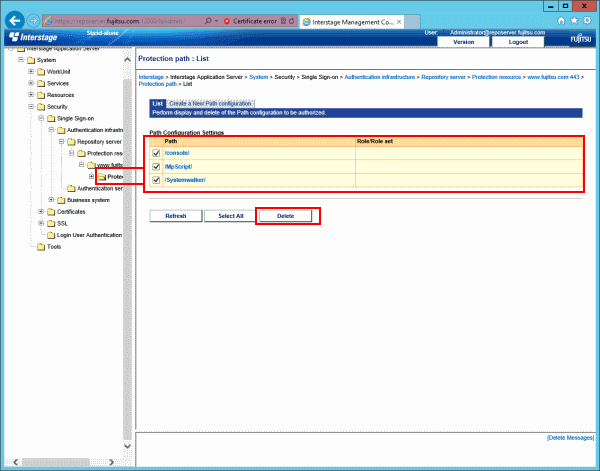Expand the SSL tree node
The width and height of the screenshot is (600, 471).
tap(41, 223)
